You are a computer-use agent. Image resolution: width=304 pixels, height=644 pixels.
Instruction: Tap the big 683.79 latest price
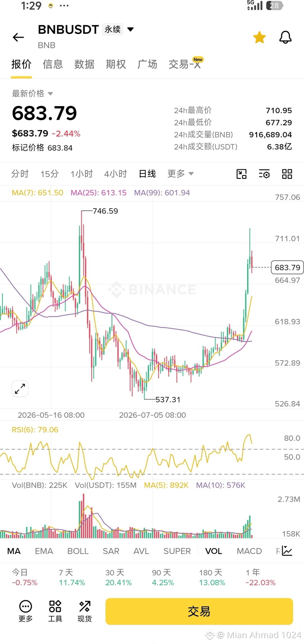(x=44, y=113)
